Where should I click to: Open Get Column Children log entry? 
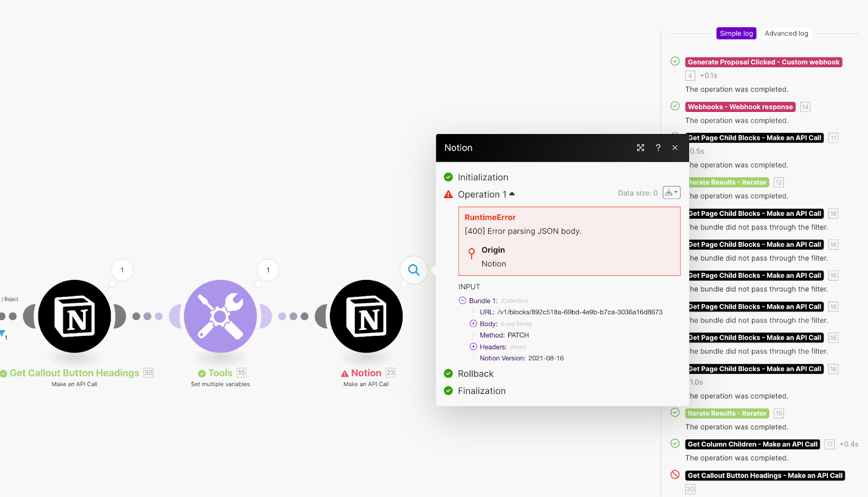[x=752, y=444]
